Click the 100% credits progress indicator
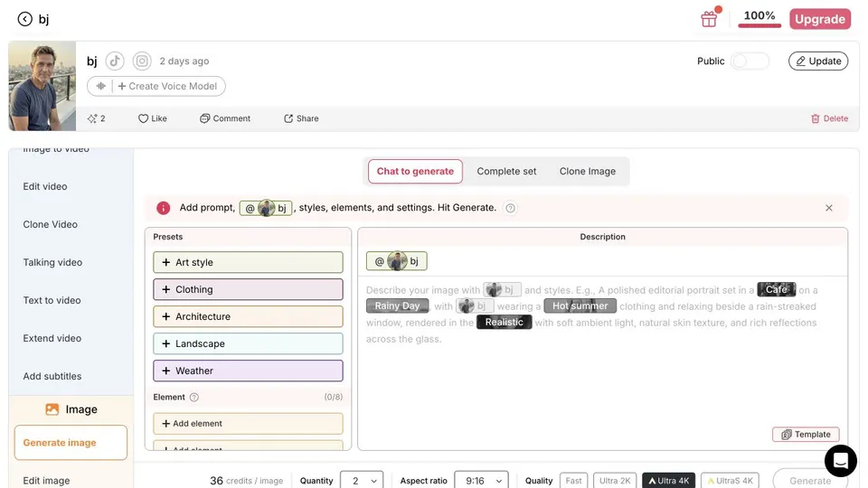 [759, 18]
